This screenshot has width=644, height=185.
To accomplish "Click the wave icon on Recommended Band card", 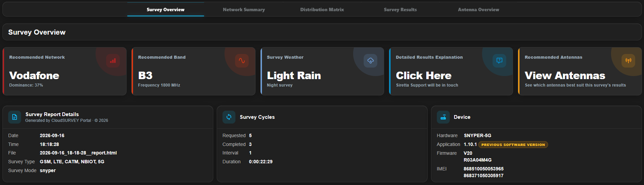I will [x=242, y=61].
